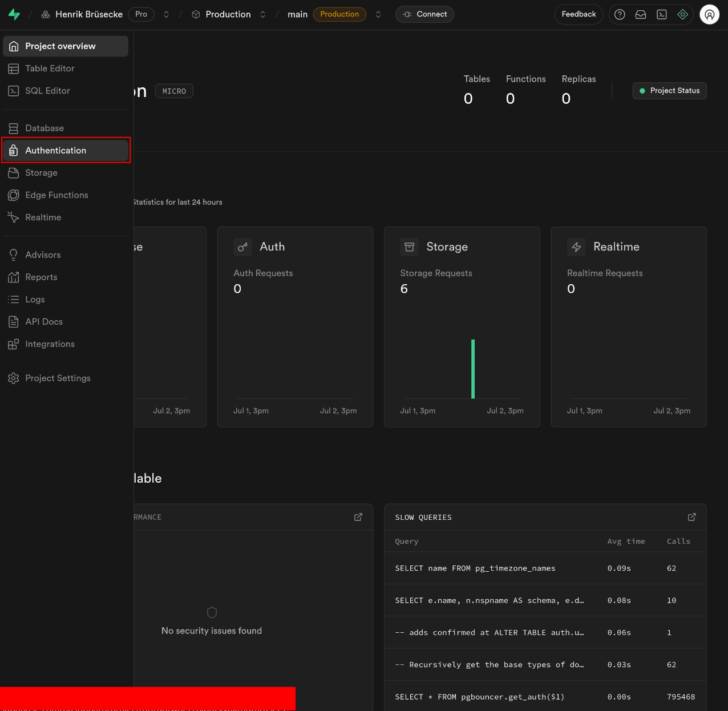Click the green Storage requests bar
The image size is (728, 711).
click(473, 369)
